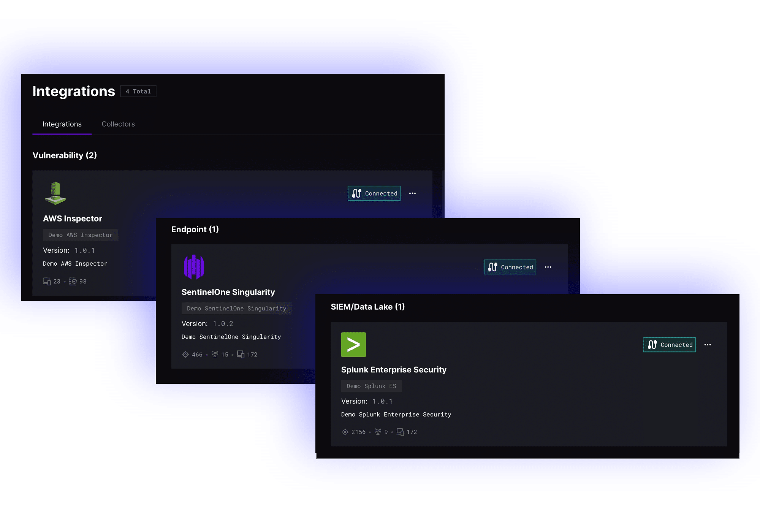Click the shield vulnerabilities icon next to 98

tap(73, 281)
